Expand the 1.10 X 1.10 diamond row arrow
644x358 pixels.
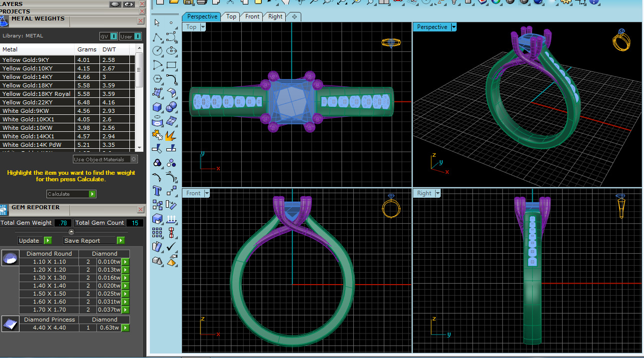(x=126, y=262)
